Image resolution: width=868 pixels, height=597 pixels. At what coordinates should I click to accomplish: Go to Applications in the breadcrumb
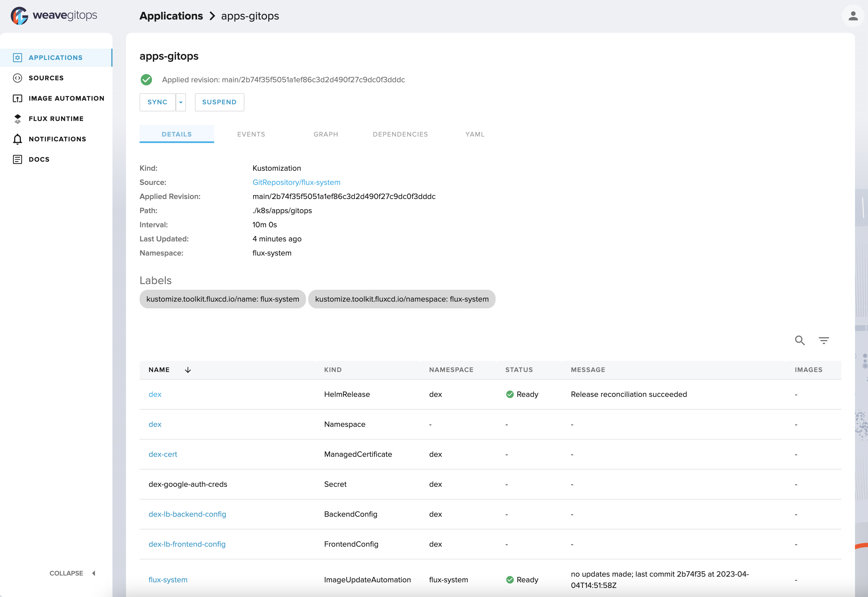pyautogui.click(x=171, y=16)
